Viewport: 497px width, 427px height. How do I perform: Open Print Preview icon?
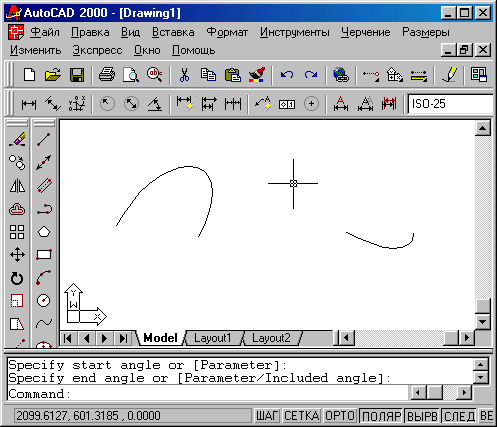point(131,75)
